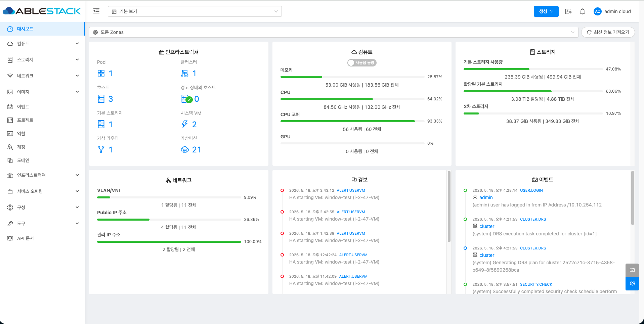Expand the 네트워크 sidebar menu

[x=42, y=76]
